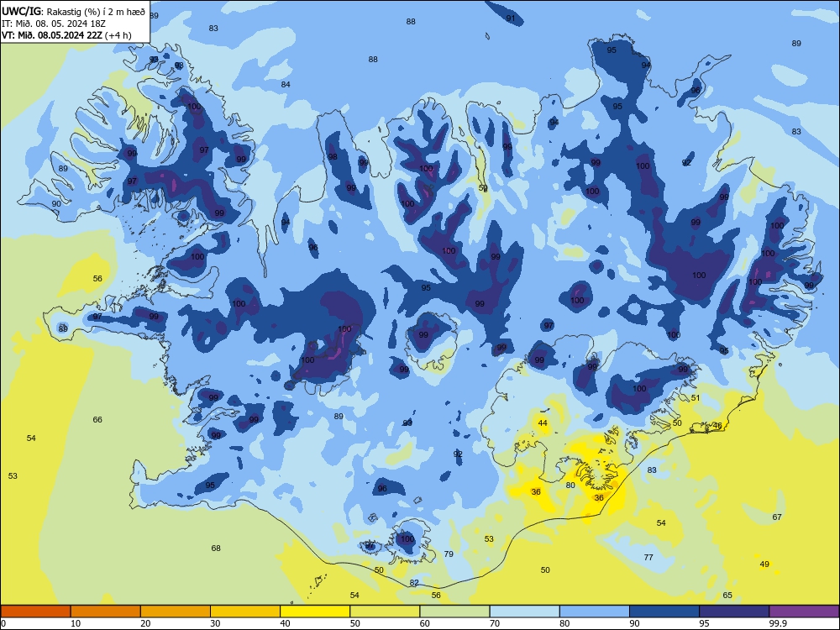Click the 'IT: Mið. 08. 05. 2024 18Z' line
The width and height of the screenshot is (840, 630).
[52, 24]
